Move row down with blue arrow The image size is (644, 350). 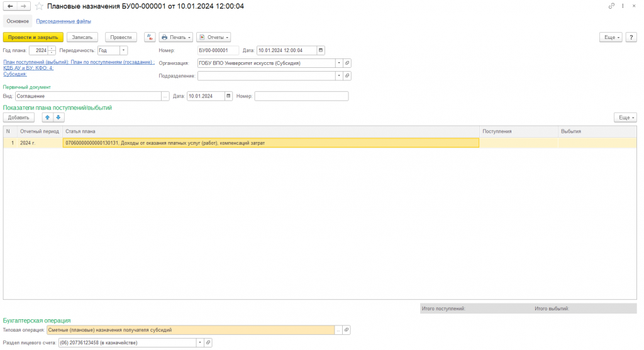coord(58,118)
